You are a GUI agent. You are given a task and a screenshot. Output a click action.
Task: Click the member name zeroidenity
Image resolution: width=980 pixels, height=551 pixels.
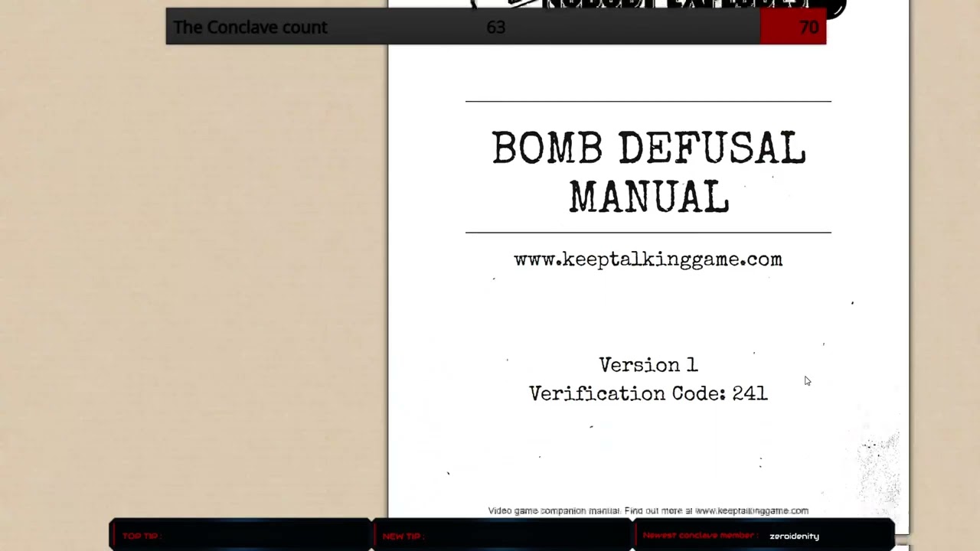(x=794, y=536)
